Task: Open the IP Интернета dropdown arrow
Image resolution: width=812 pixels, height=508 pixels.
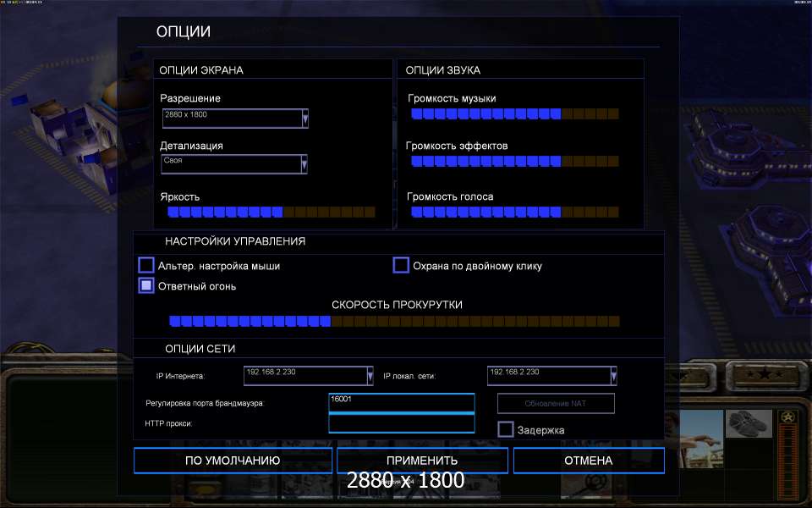Action: coord(370,376)
